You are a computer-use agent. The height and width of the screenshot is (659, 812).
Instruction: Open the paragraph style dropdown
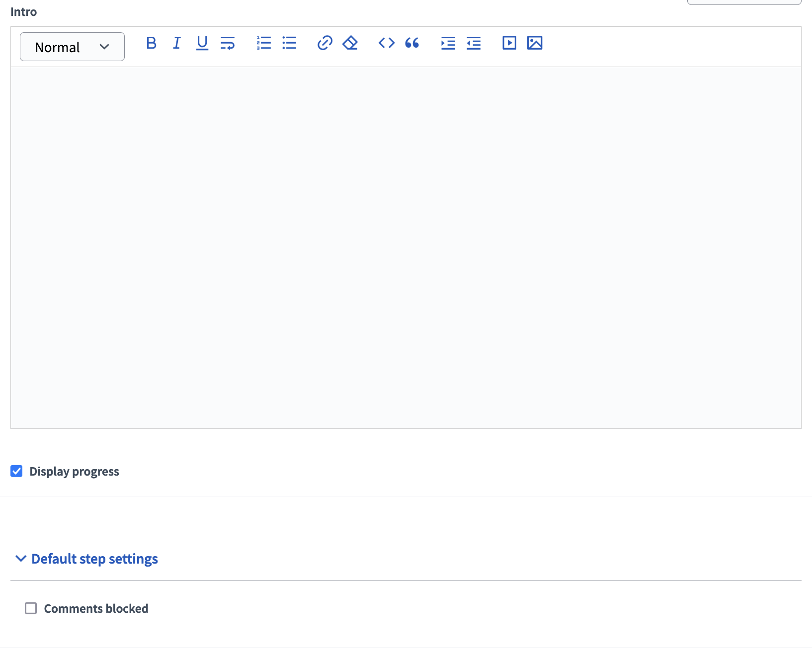point(72,47)
